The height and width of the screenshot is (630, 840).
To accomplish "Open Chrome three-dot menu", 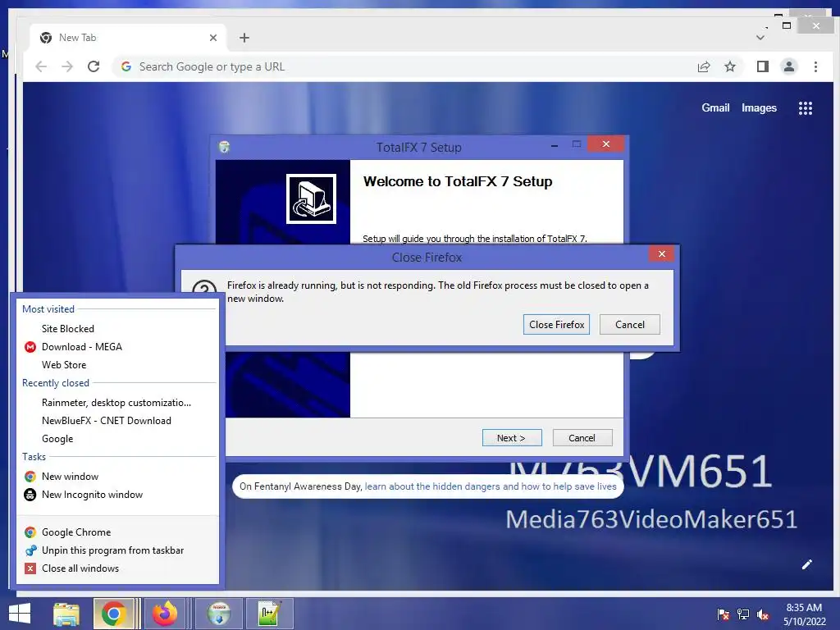I will tap(815, 66).
